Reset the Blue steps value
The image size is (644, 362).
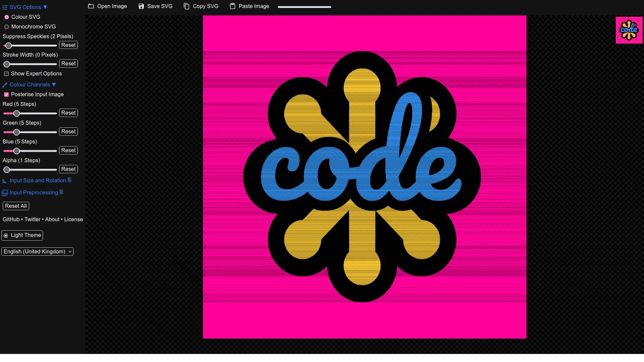tap(68, 150)
